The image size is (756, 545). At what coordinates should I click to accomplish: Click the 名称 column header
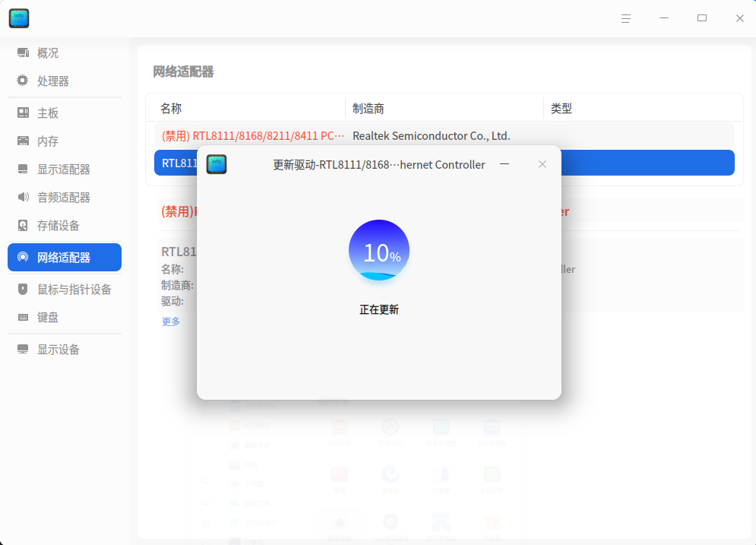pos(171,109)
